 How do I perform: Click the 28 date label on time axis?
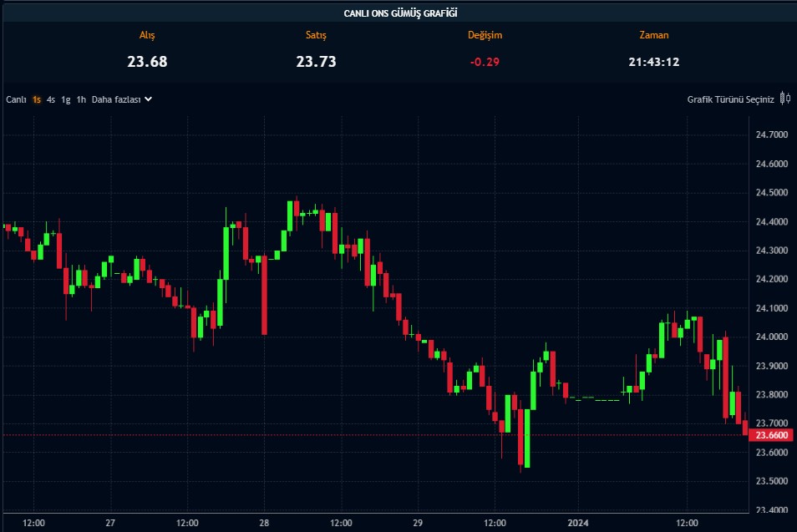(x=264, y=523)
